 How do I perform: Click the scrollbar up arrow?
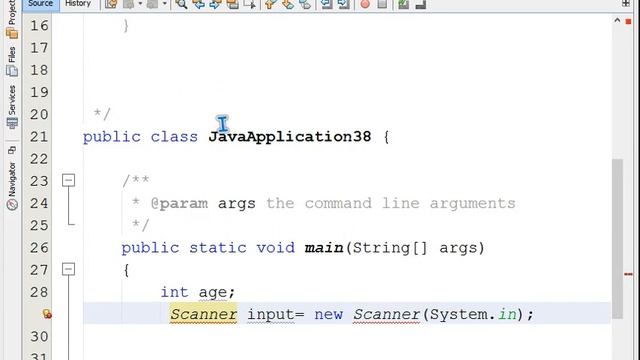tap(617, 20)
